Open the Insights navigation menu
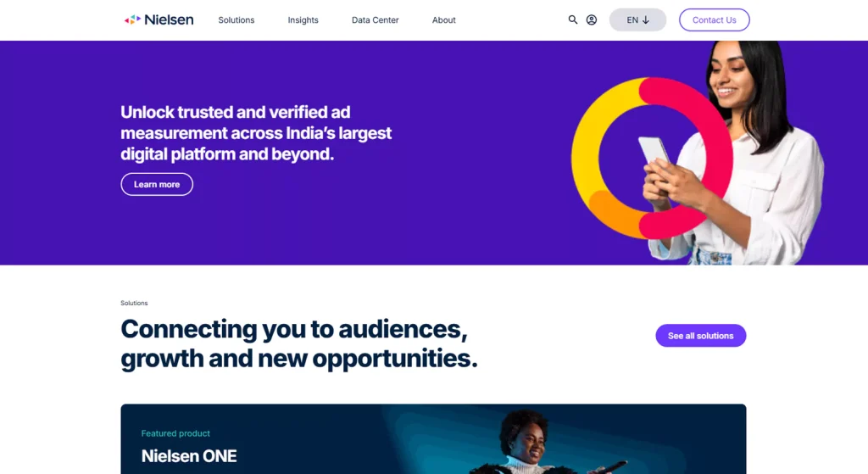 [303, 20]
